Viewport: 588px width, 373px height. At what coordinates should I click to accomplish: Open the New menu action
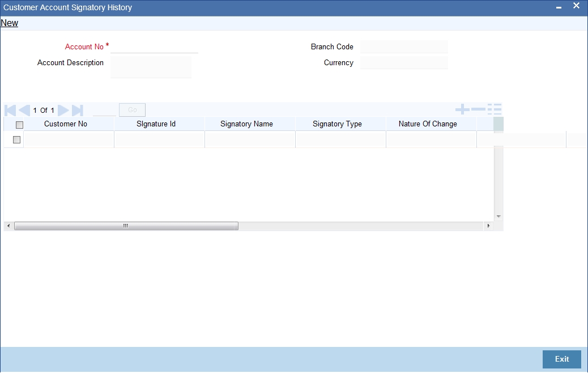pyautogui.click(x=10, y=23)
